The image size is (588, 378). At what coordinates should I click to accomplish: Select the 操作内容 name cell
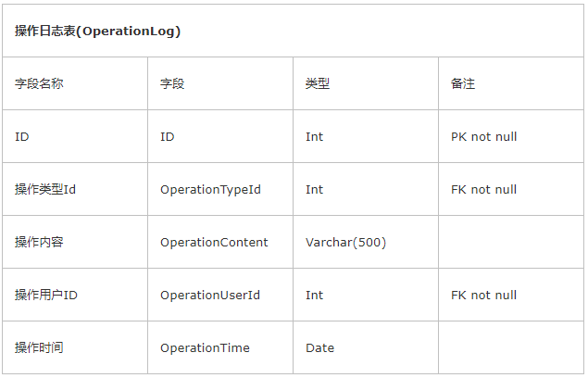[x=75, y=242]
